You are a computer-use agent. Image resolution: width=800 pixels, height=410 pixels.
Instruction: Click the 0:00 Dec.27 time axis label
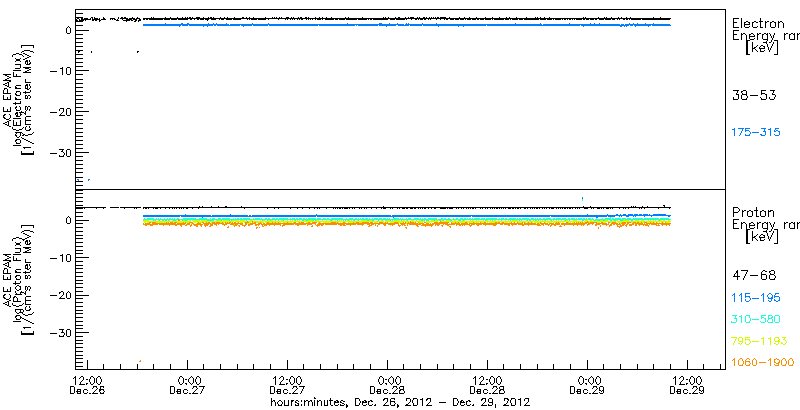(188, 386)
